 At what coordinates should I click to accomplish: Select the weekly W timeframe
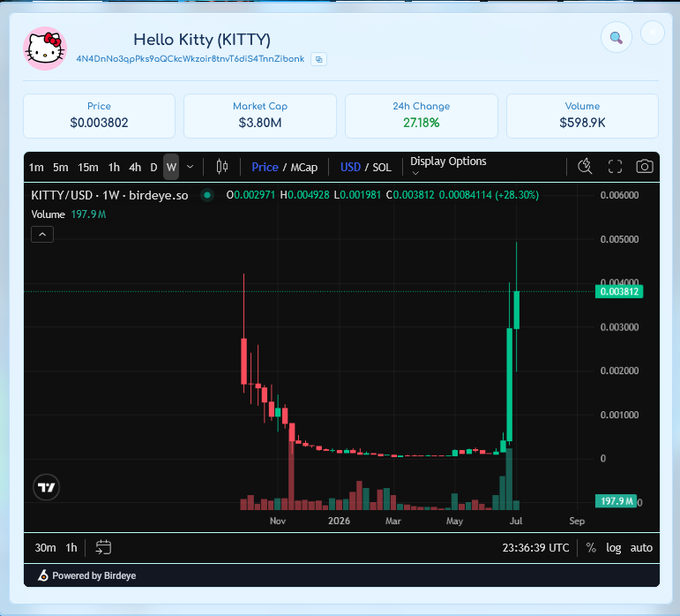click(x=171, y=167)
